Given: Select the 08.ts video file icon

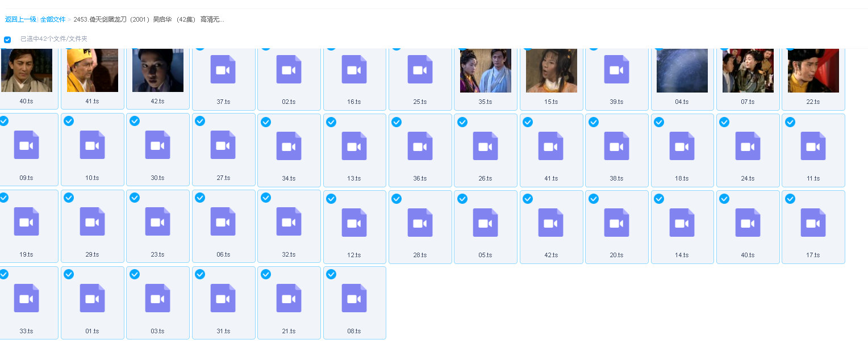Looking at the screenshot, I should (x=354, y=298).
